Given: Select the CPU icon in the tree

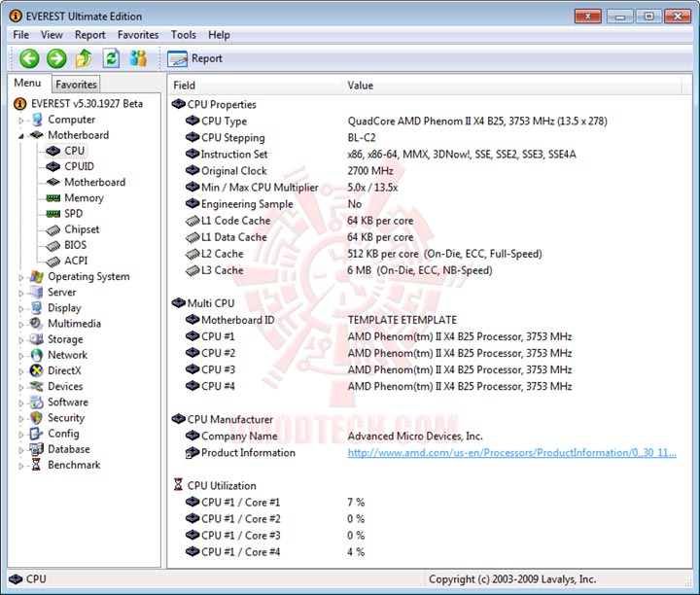Looking at the screenshot, I should click(x=53, y=151).
